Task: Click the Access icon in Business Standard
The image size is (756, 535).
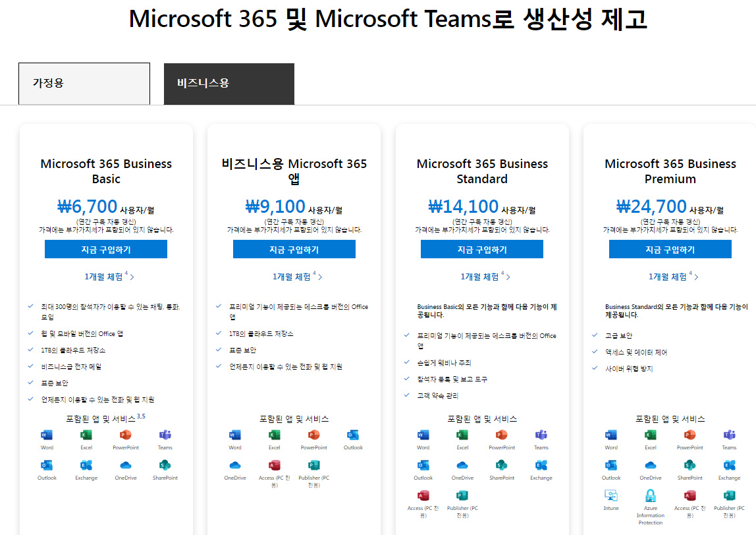Action: pos(423,496)
